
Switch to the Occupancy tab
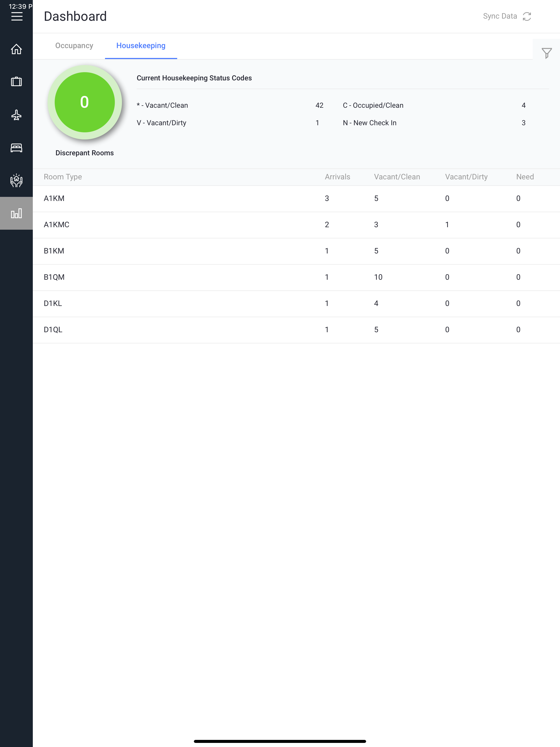click(74, 46)
